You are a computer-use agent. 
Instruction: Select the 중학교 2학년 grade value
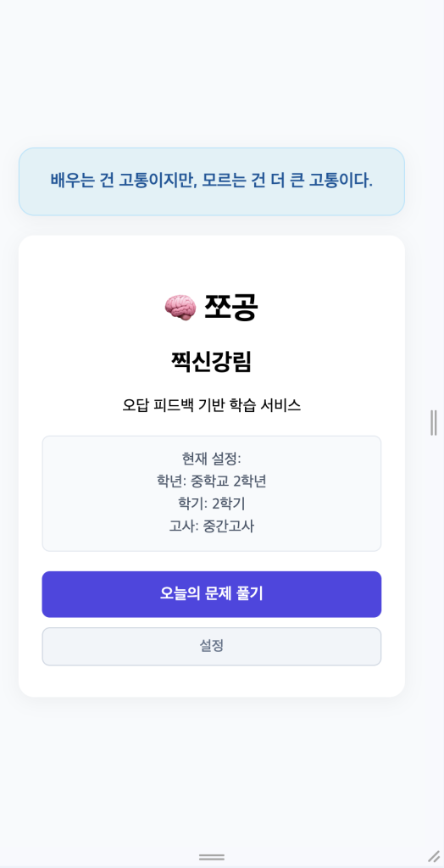[229, 481]
